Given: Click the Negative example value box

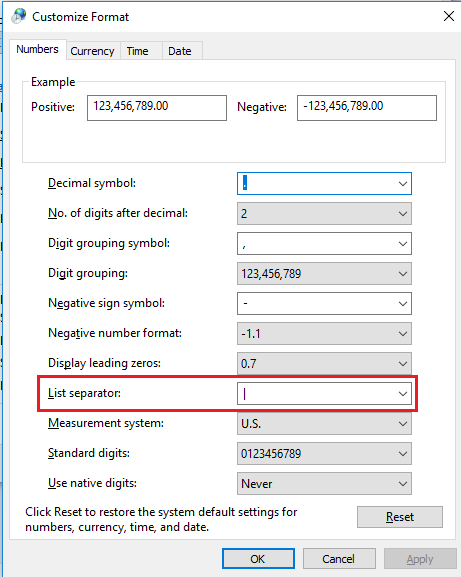Looking at the screenshot, I should pyautogui.click(x=367, y=108).
